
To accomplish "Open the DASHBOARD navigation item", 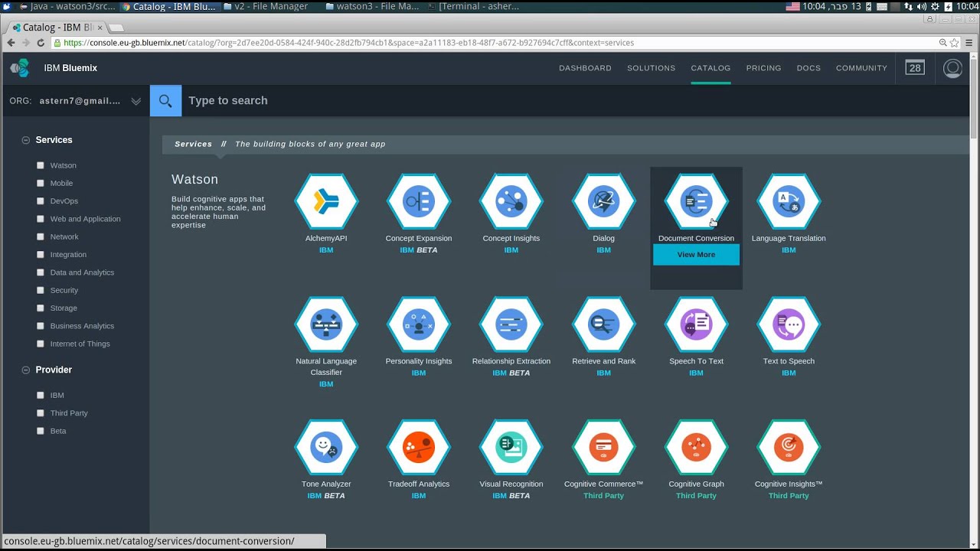I will (585, 68).
